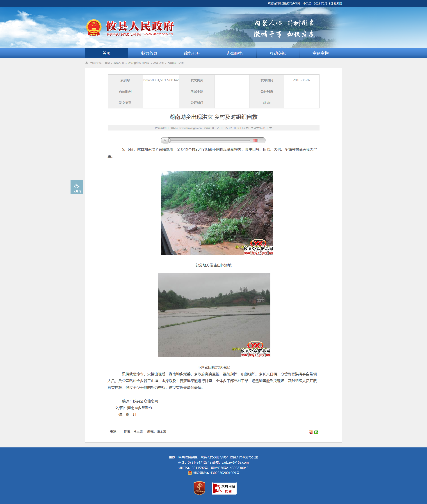Open the 互动交流 nav tab
The width and height of the screenshot is (427, 504).
tap(278, 53)
